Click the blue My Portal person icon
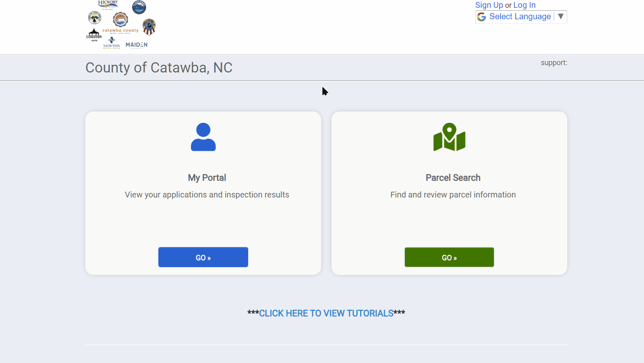The height and width of the screenshot is (363, 644). pos(203,137)
